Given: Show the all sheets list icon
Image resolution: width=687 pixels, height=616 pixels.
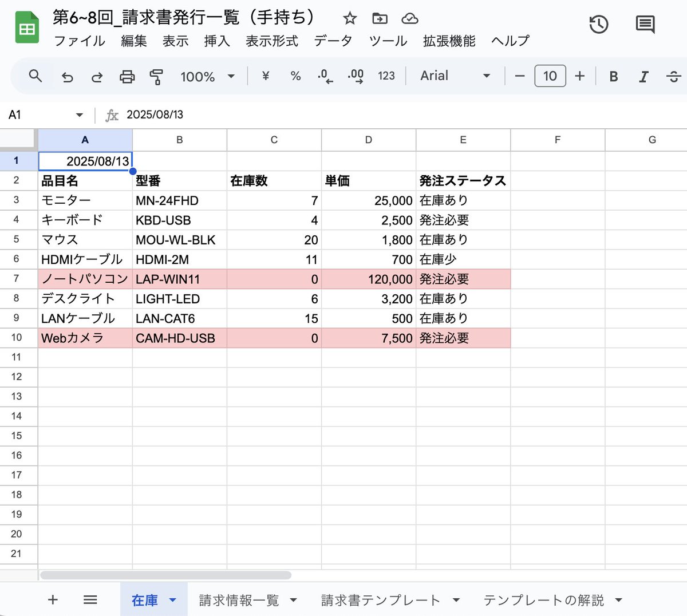Looking at the screenshot, I should point(90,599).
